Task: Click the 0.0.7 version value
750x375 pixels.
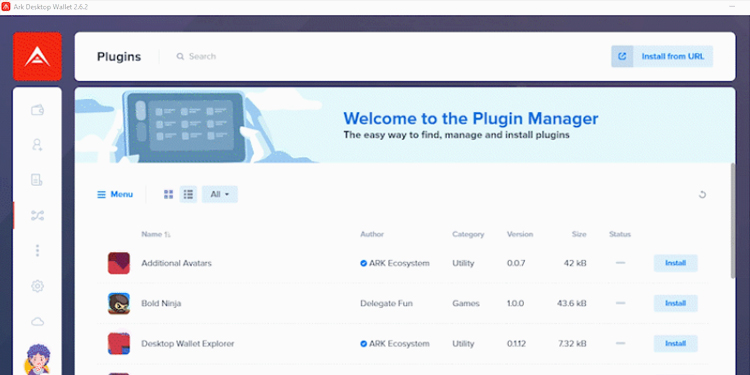Action: coord(516,263)
